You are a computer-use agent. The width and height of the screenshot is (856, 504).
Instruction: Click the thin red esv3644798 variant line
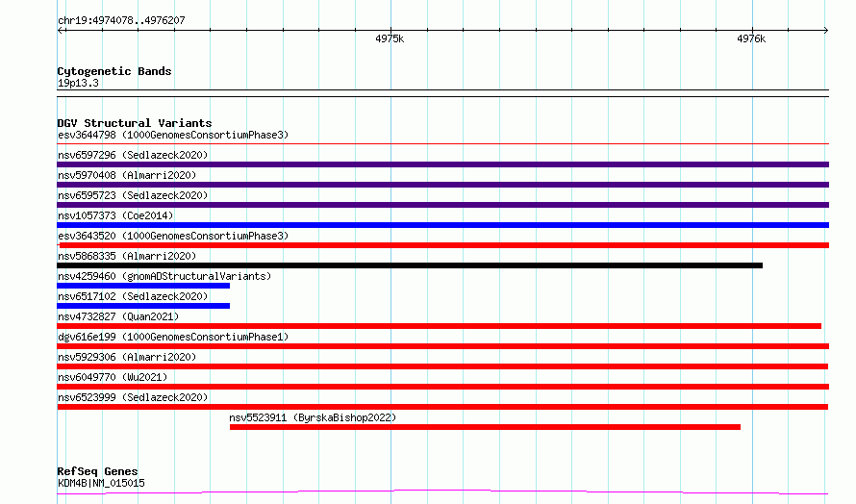pos(442,143)
